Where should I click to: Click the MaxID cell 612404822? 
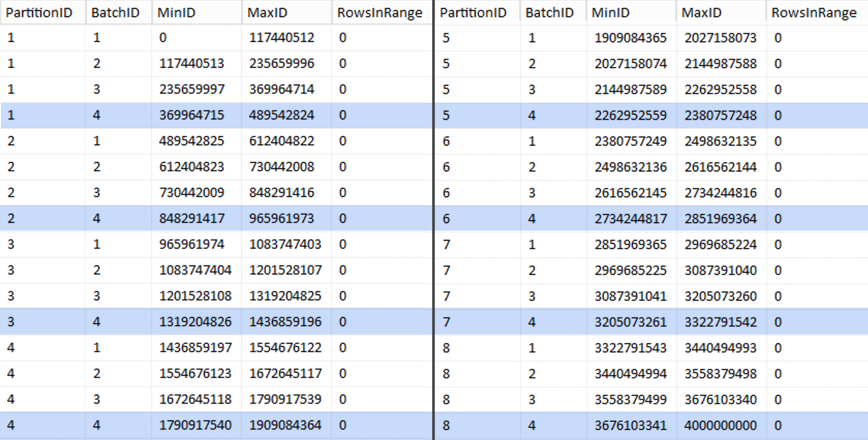tap(286, 141)
